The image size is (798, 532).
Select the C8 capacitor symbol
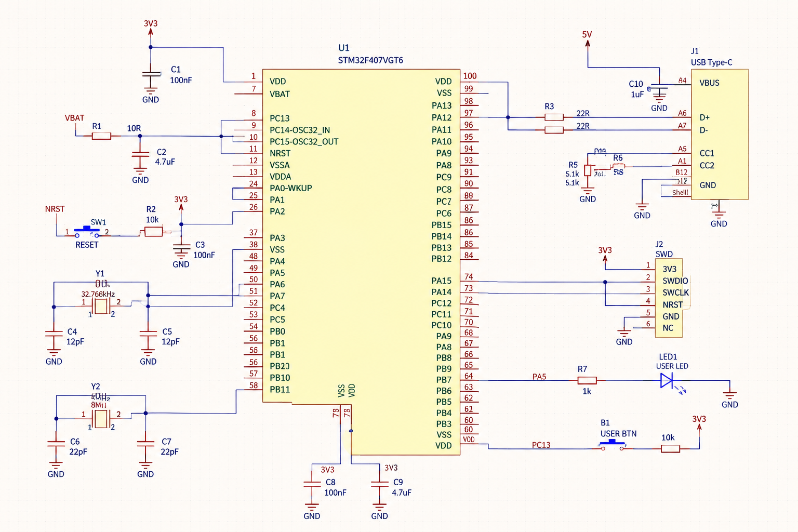312,484
